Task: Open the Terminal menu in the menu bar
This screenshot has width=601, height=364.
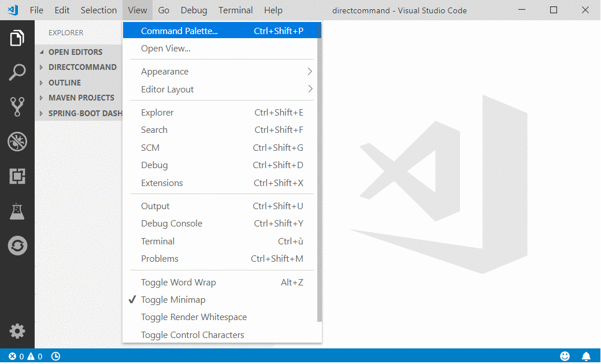Action: [x=235, y=10]
